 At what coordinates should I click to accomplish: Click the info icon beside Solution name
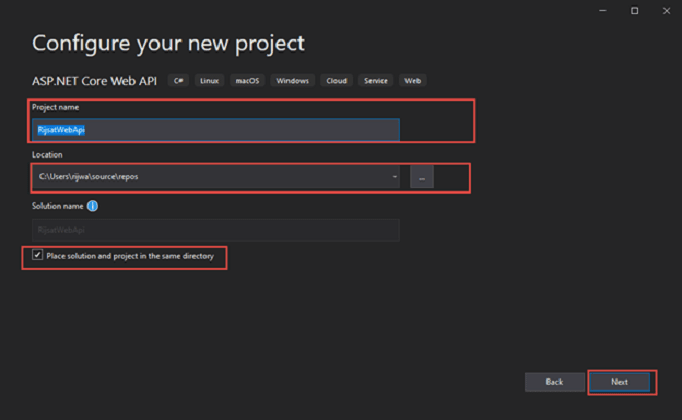point(92,206)
